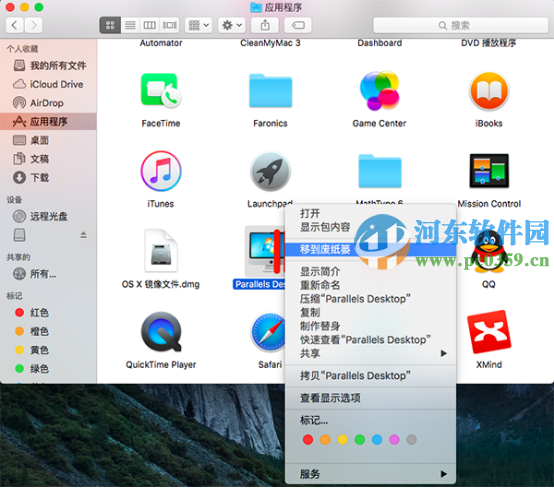This screenshot has width=554, height=488.
Task: Choose 拷贝"Parallels Desktop" menu entry
Action: [370, 375]
